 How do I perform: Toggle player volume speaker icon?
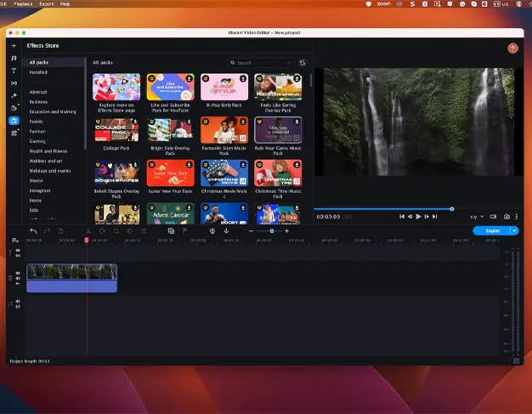[493, 217]
